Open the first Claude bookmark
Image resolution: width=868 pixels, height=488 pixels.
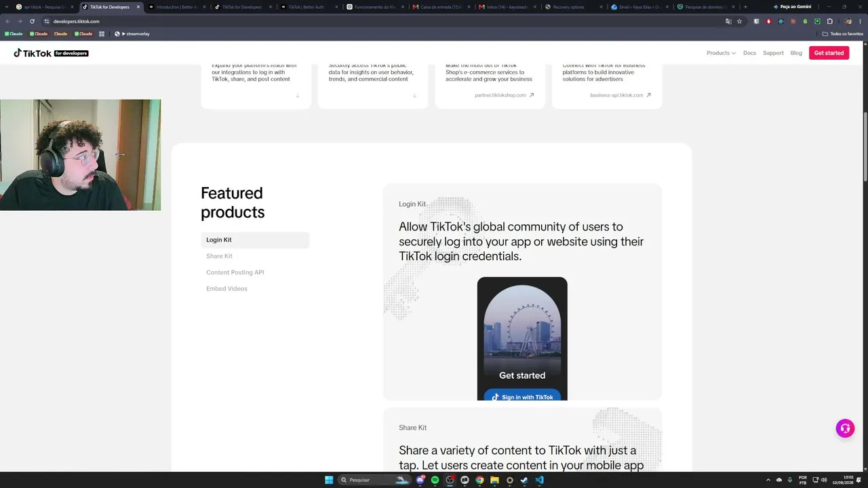[x=14, y=34]
